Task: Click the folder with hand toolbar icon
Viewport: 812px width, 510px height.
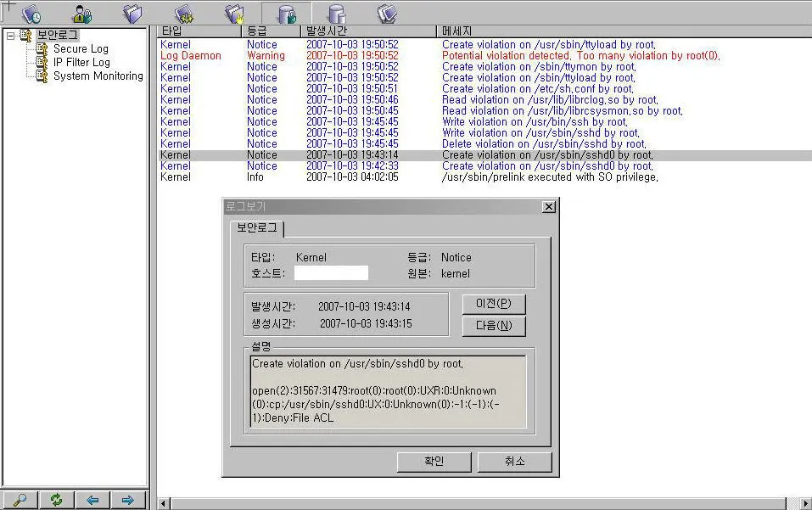Action: [x=234, y=14]
